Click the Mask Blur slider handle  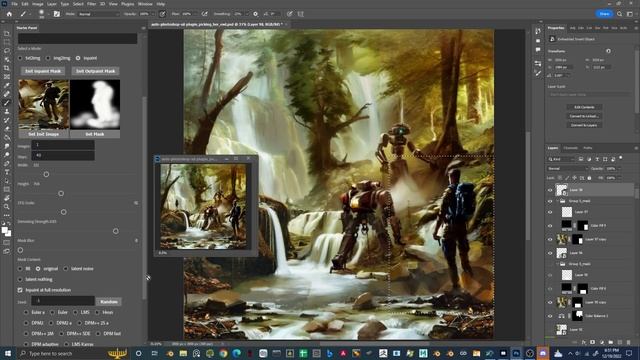[20, 250]
